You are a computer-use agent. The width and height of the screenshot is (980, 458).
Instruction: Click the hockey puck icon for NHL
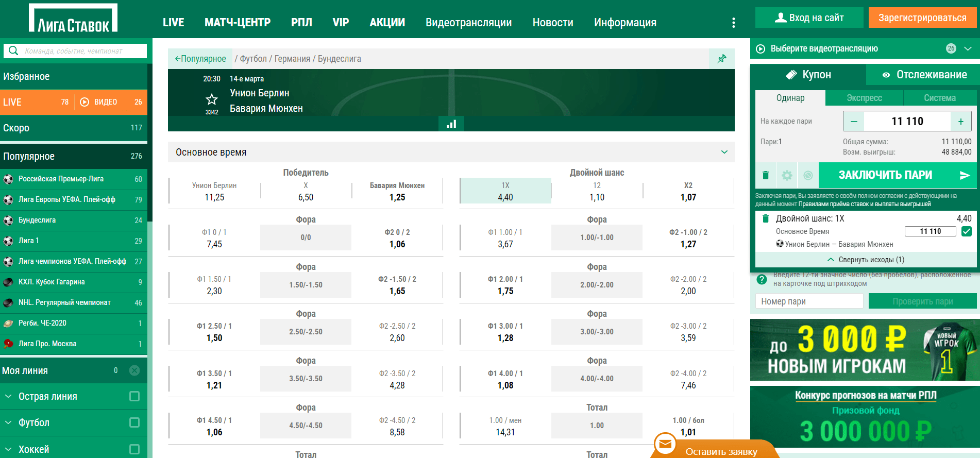8,303
